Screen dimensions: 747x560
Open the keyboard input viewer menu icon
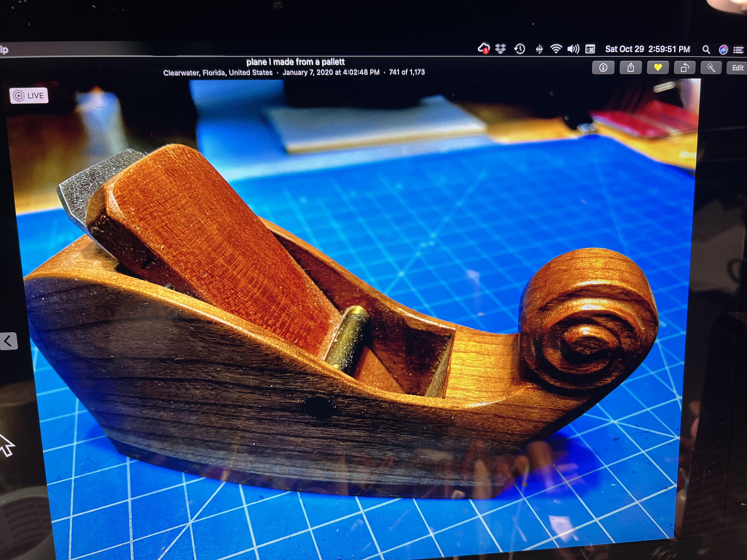590,49
